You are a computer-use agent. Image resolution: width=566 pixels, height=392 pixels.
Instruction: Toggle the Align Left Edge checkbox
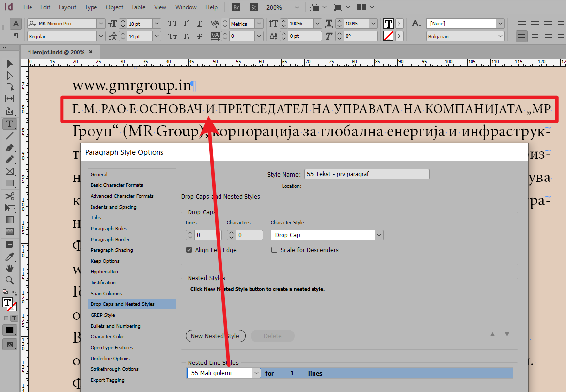click(189, 250)
